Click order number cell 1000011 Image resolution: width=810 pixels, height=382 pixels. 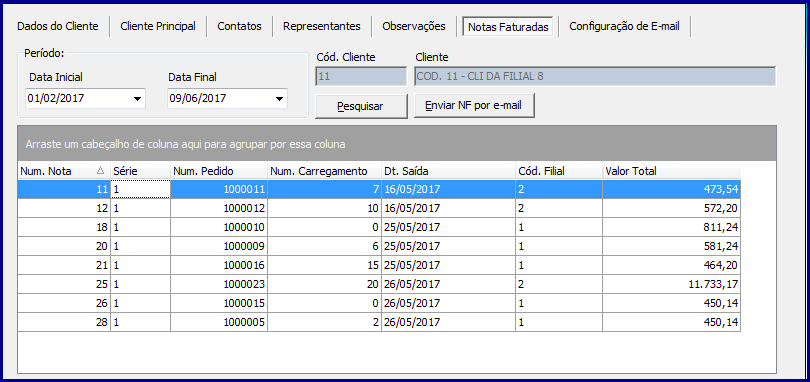pos(219,189)
